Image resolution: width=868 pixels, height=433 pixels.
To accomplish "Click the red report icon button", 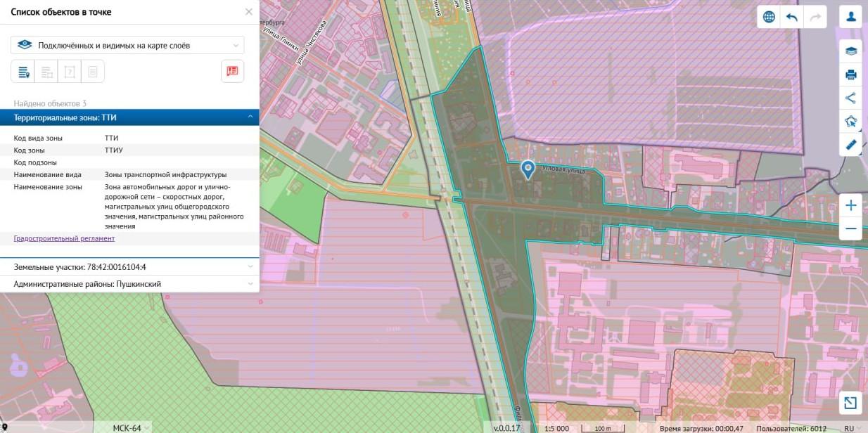I will point(232,71).
